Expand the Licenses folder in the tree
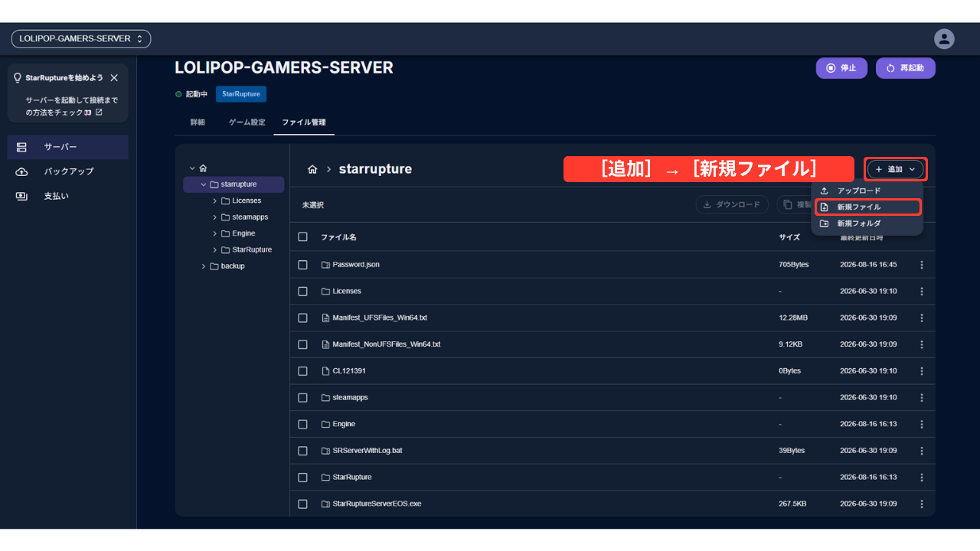This screenshot has width=980, height=551. pyautogui.click(x=215, y=201)
